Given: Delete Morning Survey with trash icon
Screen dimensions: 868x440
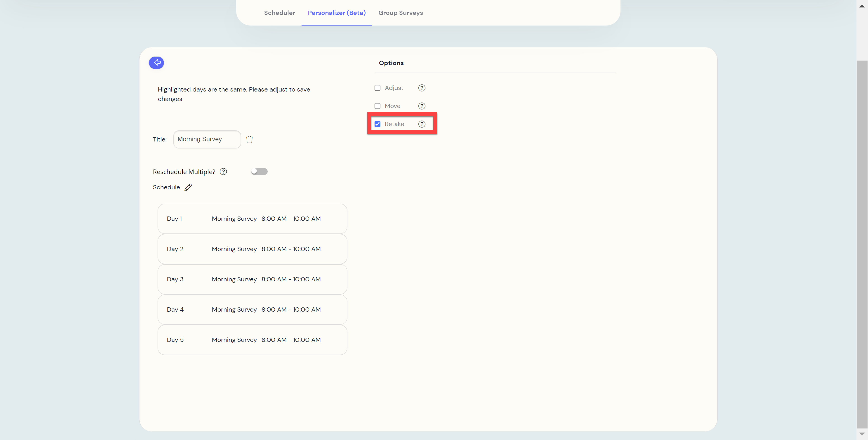Looking at the screenshot, I should [x=249, y=139].
